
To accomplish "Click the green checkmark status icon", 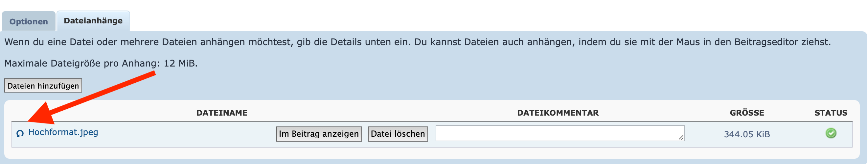I will pyautogui.click(x=831, y=133).
